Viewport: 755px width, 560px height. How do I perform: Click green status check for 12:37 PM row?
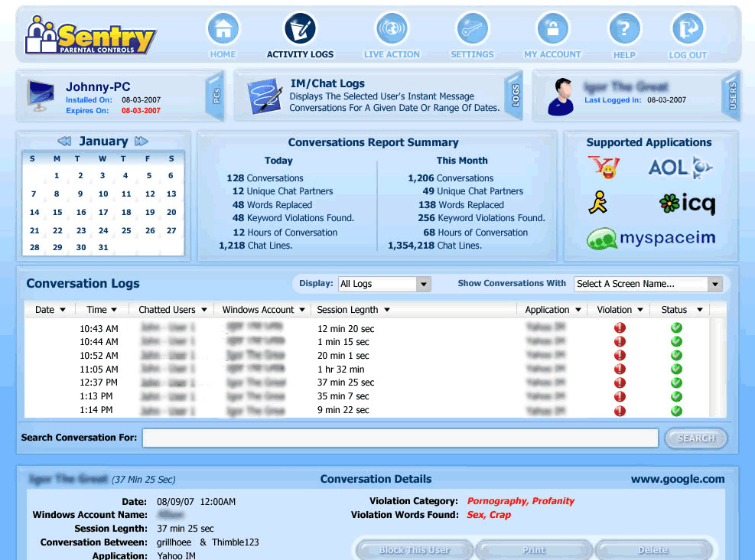coord(676,383)
